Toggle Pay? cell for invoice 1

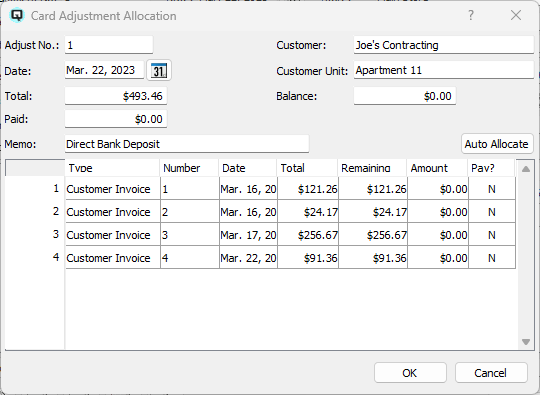pyautogui.click(x=492, y=189)
